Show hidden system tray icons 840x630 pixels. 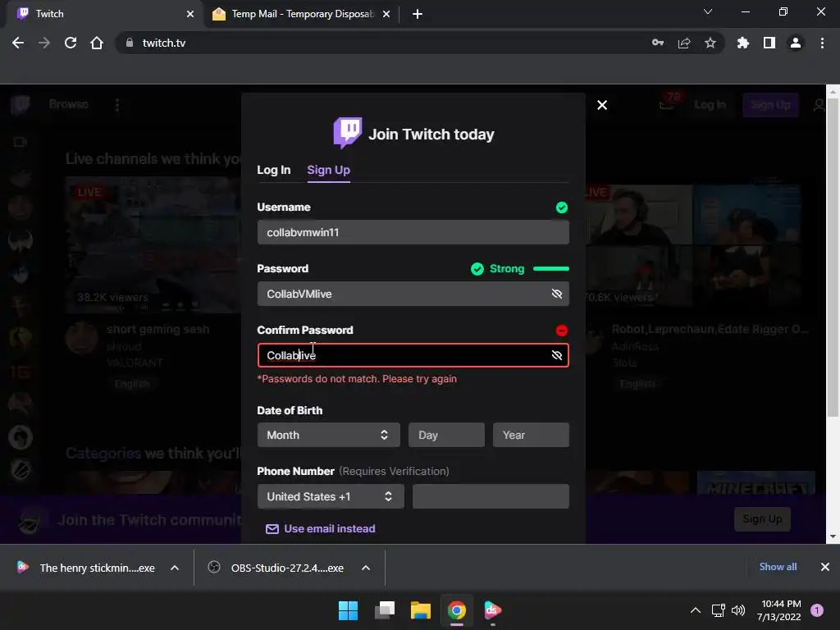(x=696, y=610)
